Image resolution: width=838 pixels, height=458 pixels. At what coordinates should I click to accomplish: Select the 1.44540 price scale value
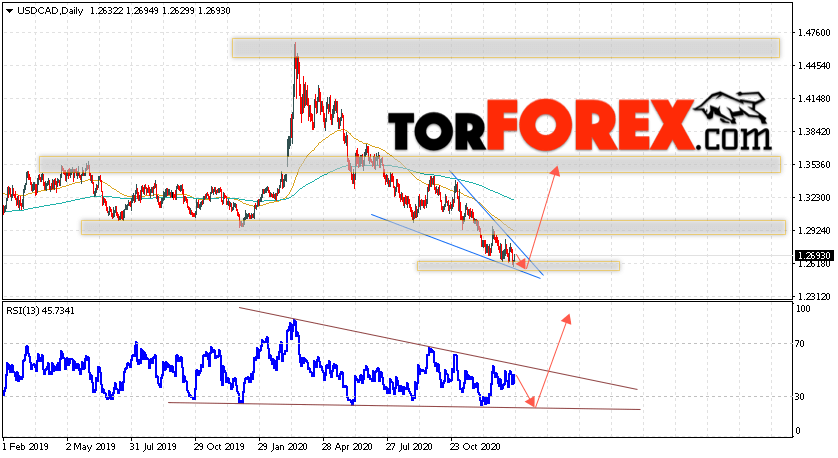click(x=814, y=66)
